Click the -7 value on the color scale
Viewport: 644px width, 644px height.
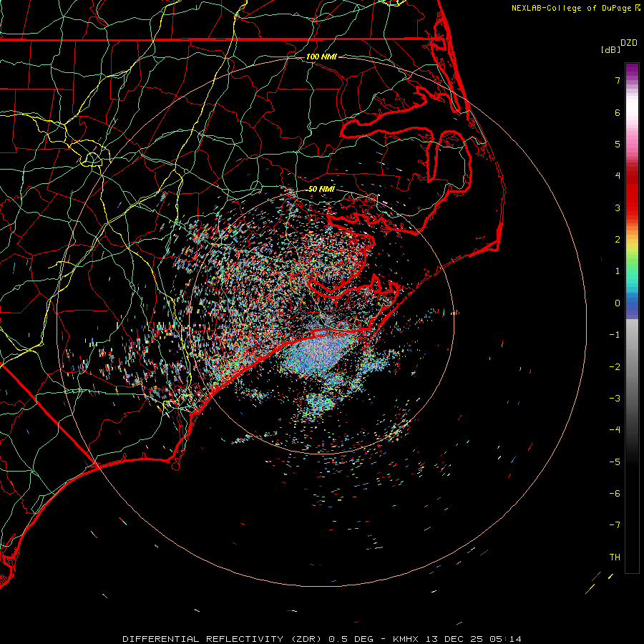(615, 525)
